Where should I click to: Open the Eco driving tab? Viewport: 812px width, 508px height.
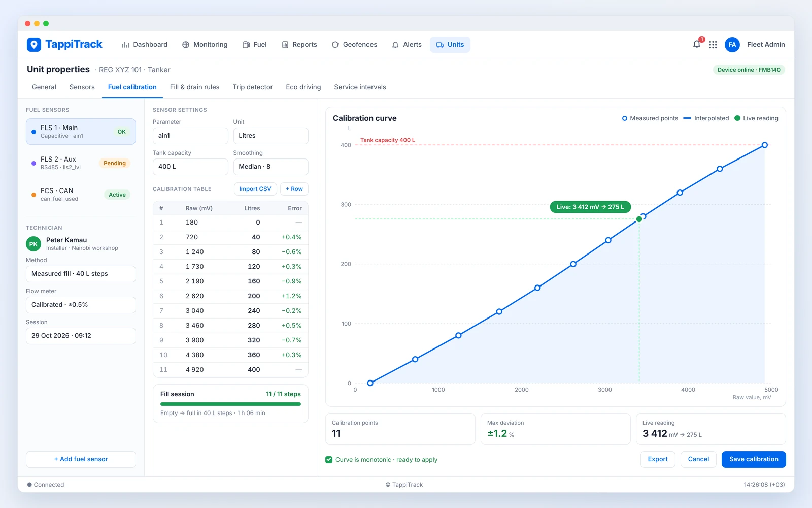[303, 87]
